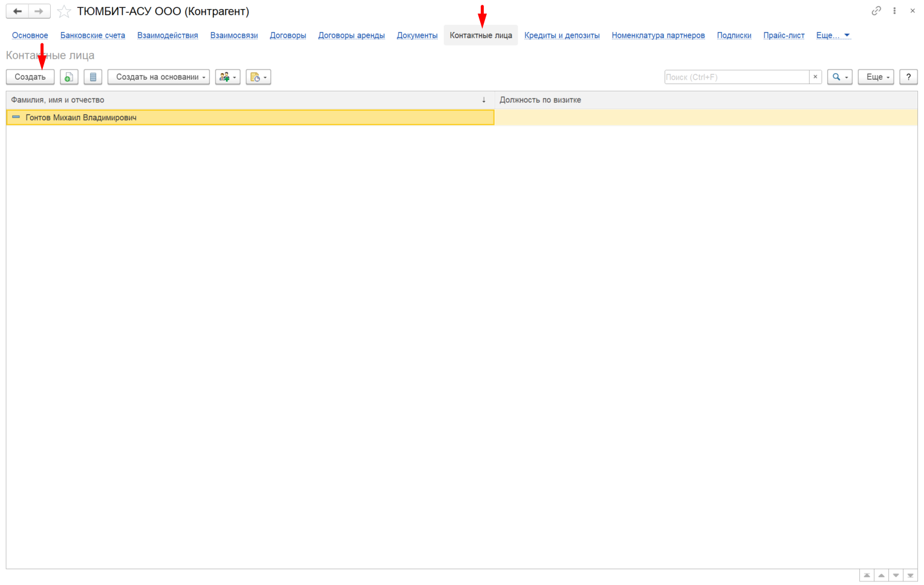This screenshot has width=924, height=585.
Task: Select the Гонтов Михаил Владимирович row
Action: click(x=462, y=117)
